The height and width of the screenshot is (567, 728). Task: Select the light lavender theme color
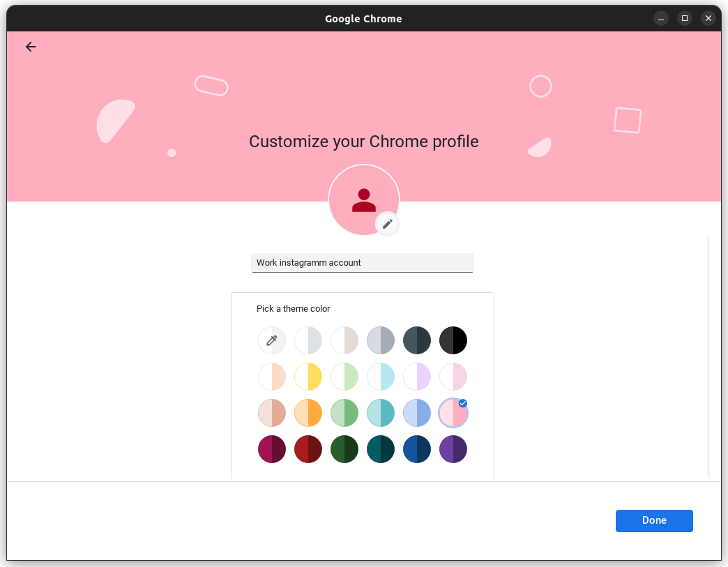pyautogui.click(x=417, y=377)
